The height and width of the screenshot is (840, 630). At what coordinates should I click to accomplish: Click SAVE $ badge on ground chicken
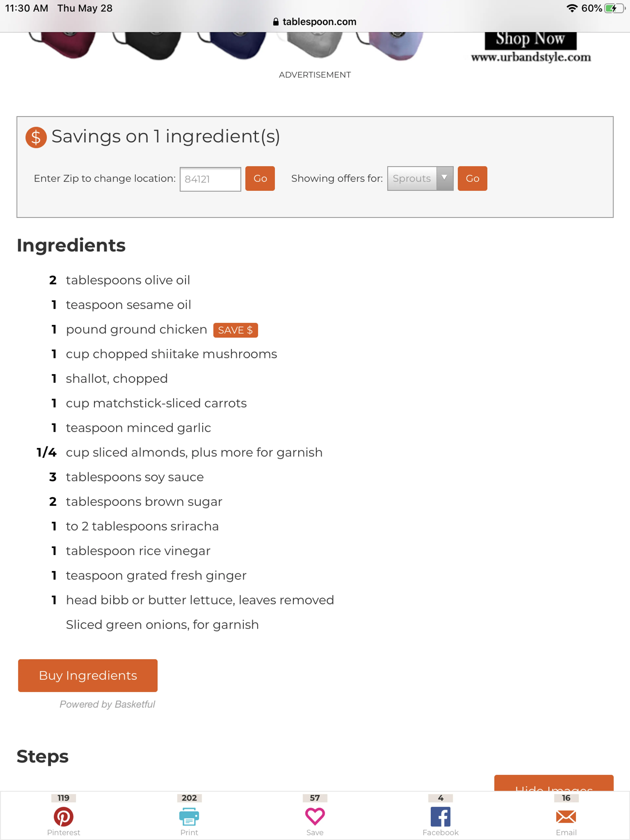[235, 330]
